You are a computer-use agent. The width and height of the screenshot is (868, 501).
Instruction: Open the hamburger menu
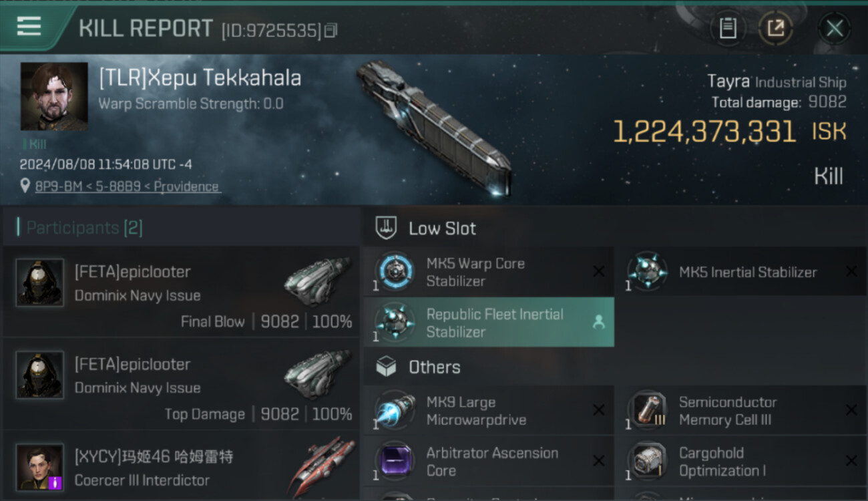coord(29,27)
